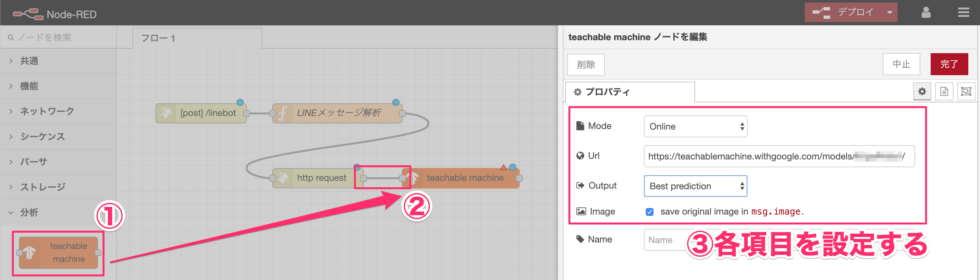Image resolution: width=980 pixels, height=280 pixels.
Task: Open the Mode dropdown showing Online
Action: tap(695, 126)
